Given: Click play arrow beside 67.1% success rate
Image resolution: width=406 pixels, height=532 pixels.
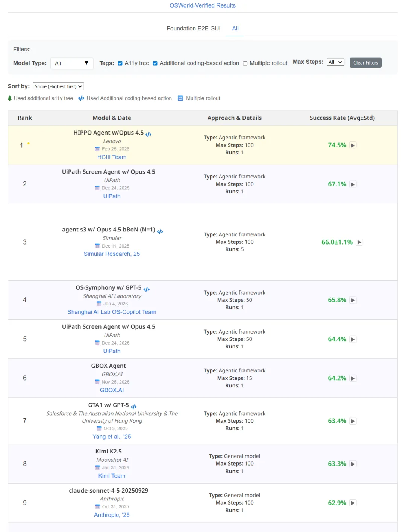Looking at the screenshot, I should click(x=353, y=184).
